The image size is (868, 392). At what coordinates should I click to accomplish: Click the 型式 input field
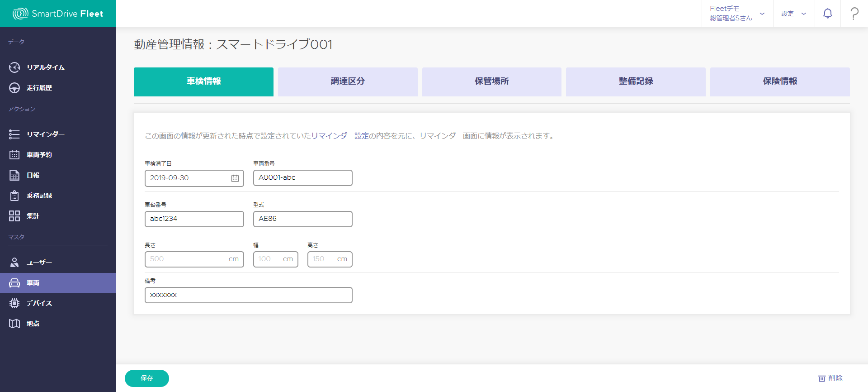(x=303, y=219)
